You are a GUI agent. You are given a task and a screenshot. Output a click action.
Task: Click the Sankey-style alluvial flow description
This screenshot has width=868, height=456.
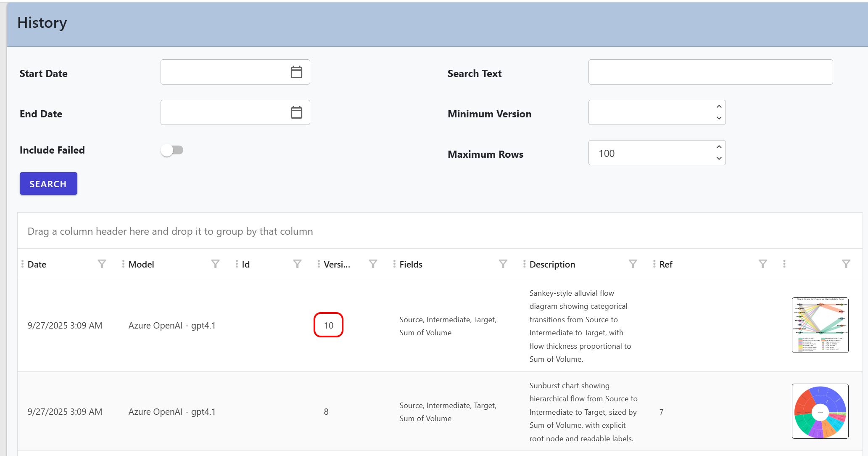point(580,326)
